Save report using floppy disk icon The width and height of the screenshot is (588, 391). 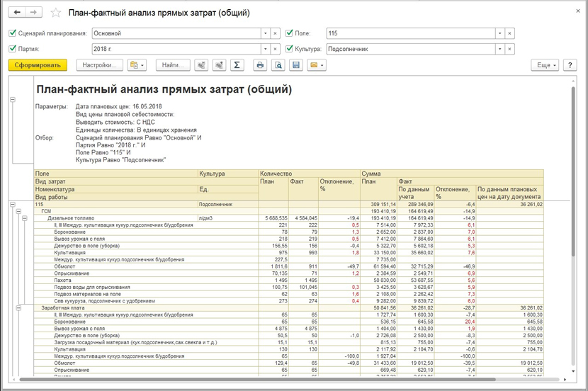coord(296,65)
